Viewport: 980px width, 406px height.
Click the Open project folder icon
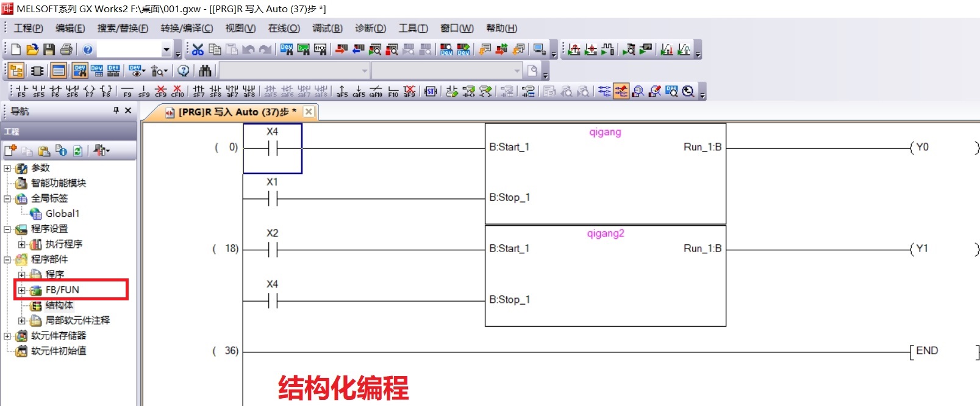click(32, 49)
